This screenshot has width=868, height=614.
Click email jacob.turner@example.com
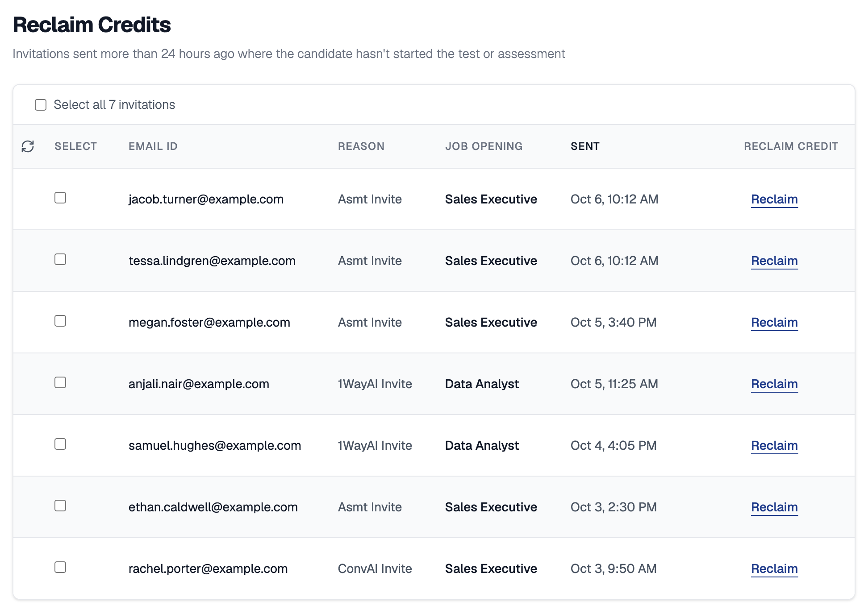click(206, 199)
